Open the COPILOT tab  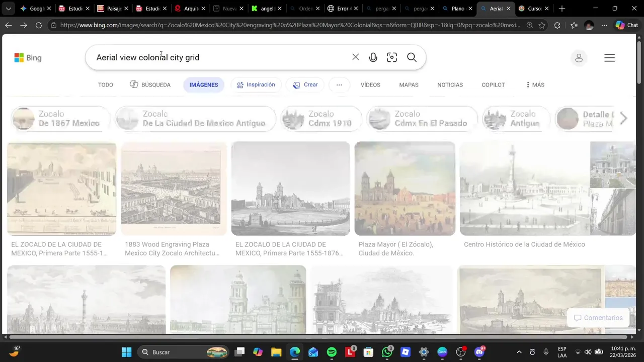point(493,85)
